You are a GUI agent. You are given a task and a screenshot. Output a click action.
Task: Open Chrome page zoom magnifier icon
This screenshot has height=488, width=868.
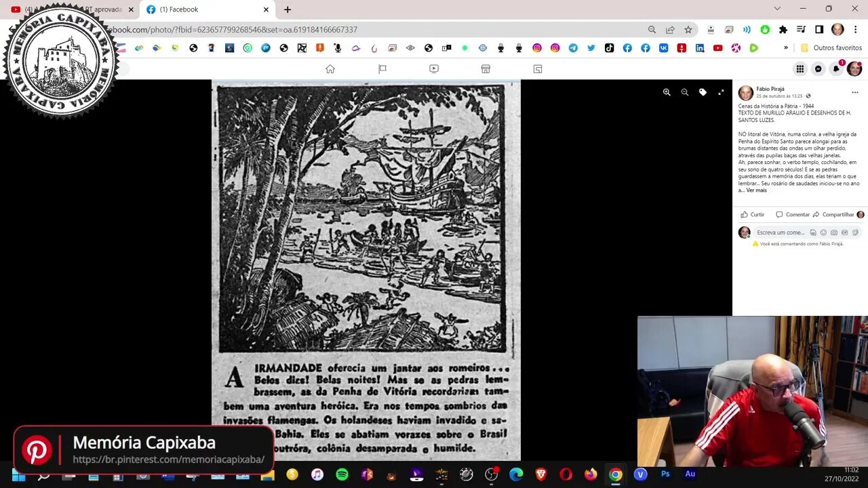click(652, 30)
